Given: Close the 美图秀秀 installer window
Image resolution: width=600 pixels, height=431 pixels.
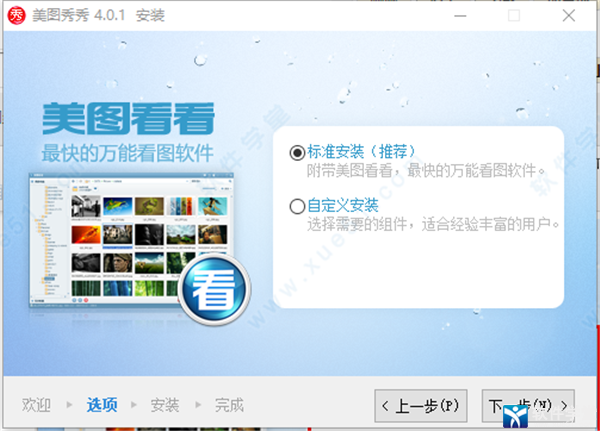Looking at the screenshot, I should click(x=569, y=16).
